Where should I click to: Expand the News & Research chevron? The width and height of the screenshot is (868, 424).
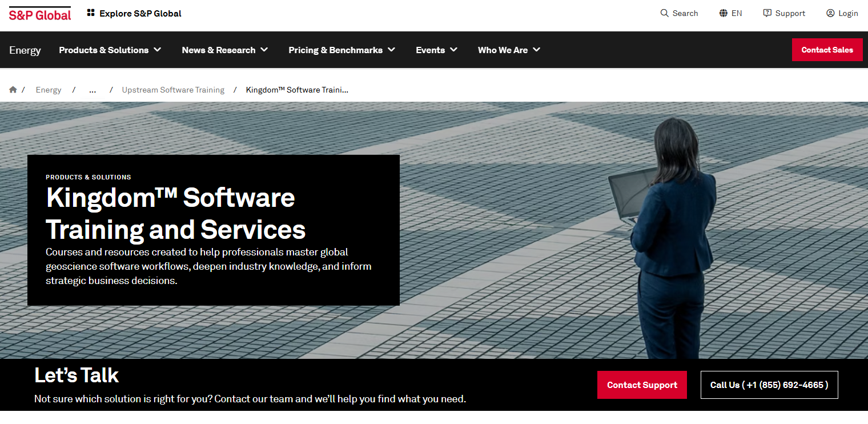[x=264, y=50]
